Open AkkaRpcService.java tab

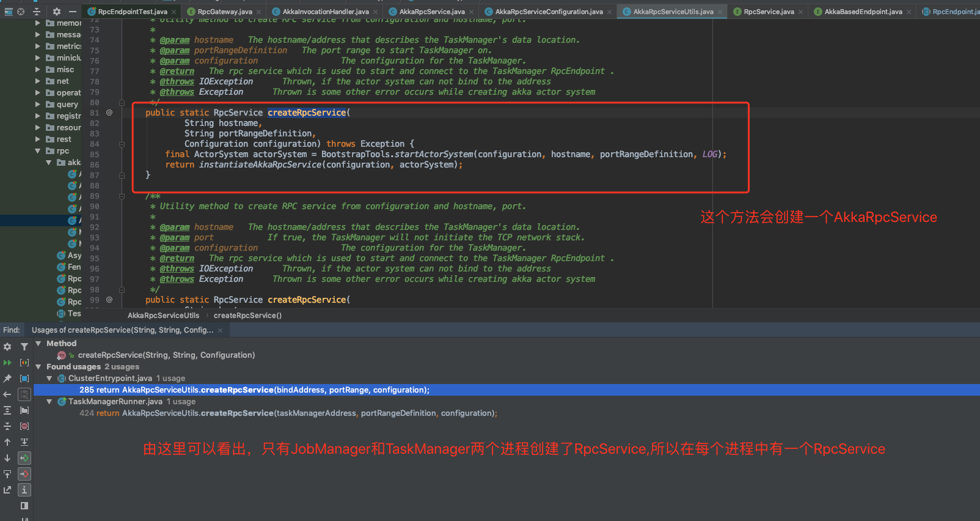(x=432, y=12)
